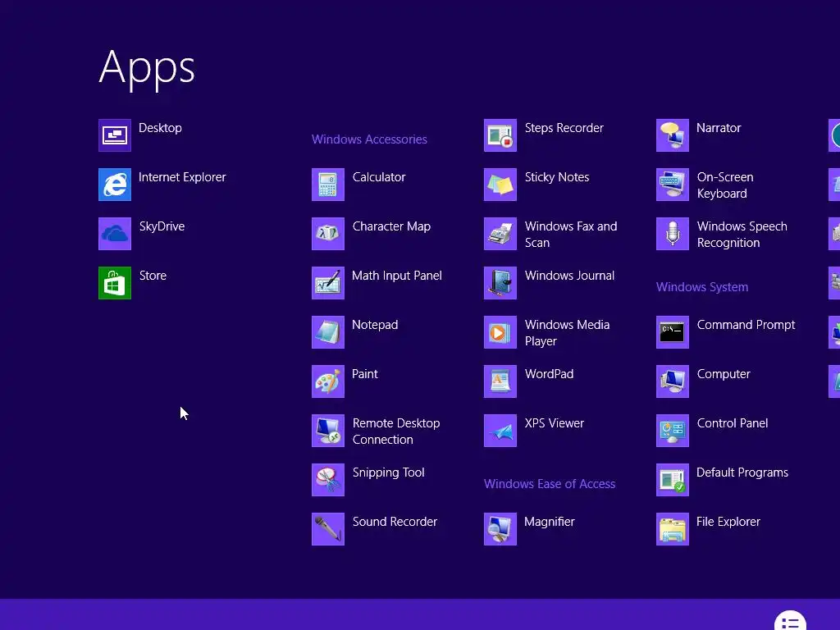
Task: Open the Character Map icon
Action: coord(328,234)
